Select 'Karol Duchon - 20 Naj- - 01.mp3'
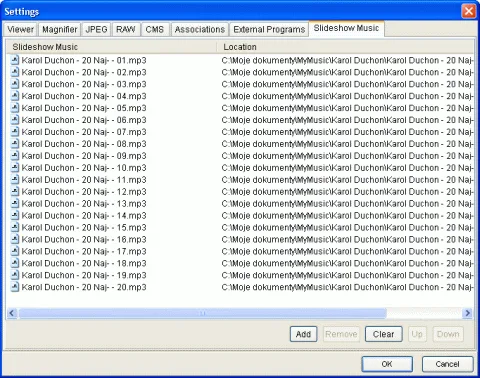This screenshot has width=480, height=378. click(84, 60)
